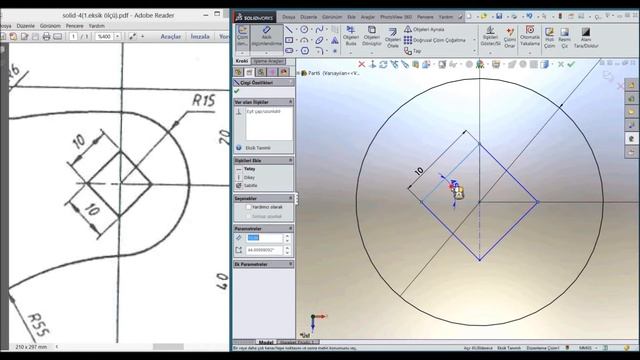Click line length parameter input field
640x360 pixels.
click(x=264, y=238)
